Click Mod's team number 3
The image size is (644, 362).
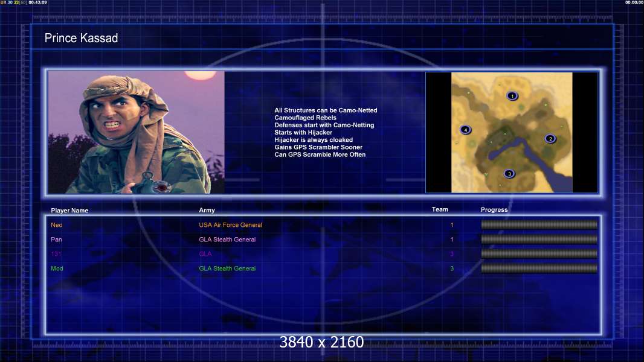452,268
